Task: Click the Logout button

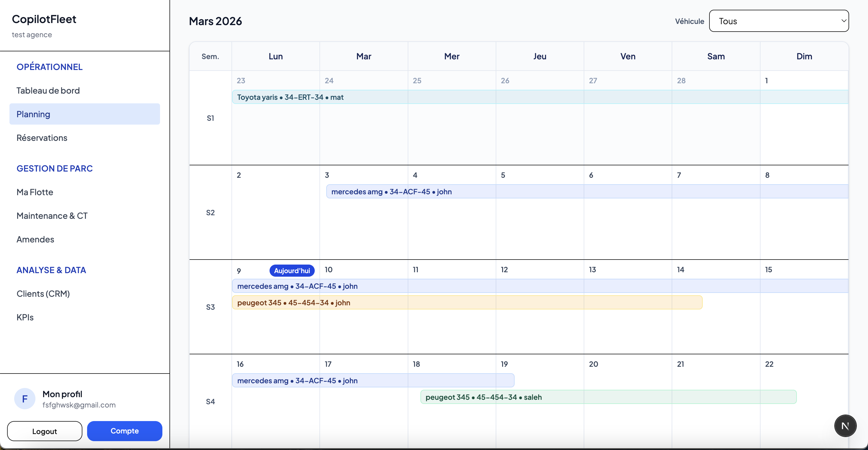Action: pyautogui.click(x=44, y=431)
